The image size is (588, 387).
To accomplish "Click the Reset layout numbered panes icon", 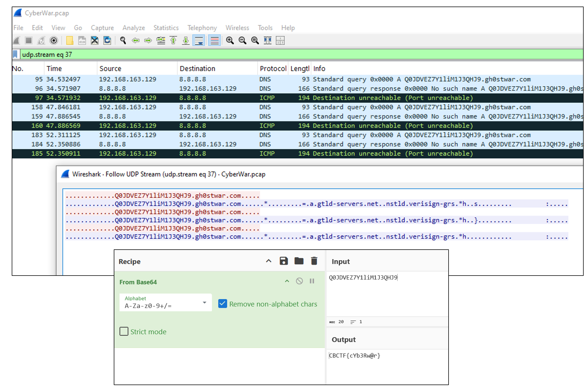I will point(280,41).
